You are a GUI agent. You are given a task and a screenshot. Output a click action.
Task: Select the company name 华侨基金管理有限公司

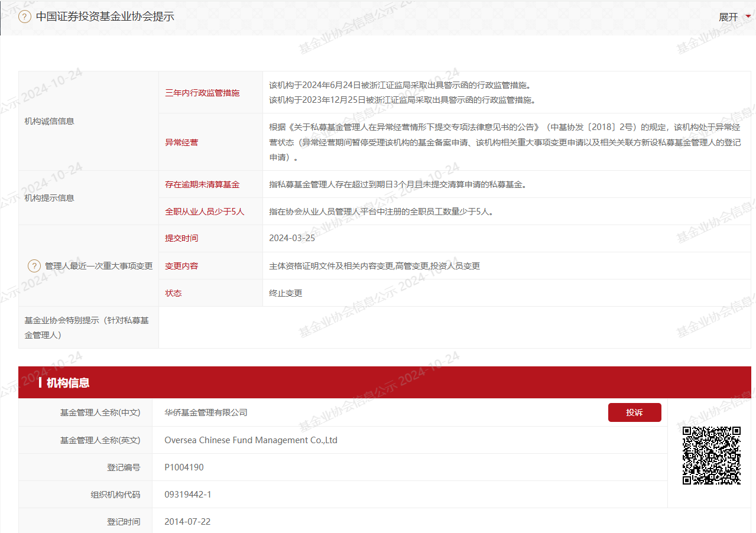tap(206, 412)
